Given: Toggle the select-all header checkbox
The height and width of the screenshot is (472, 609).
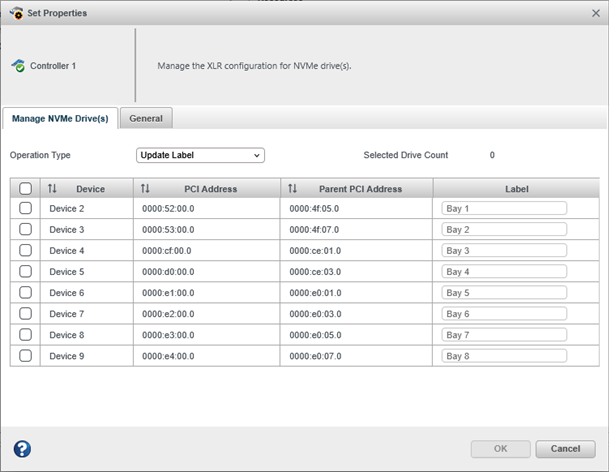Looking at the screenshot, I should click(25, 188).
